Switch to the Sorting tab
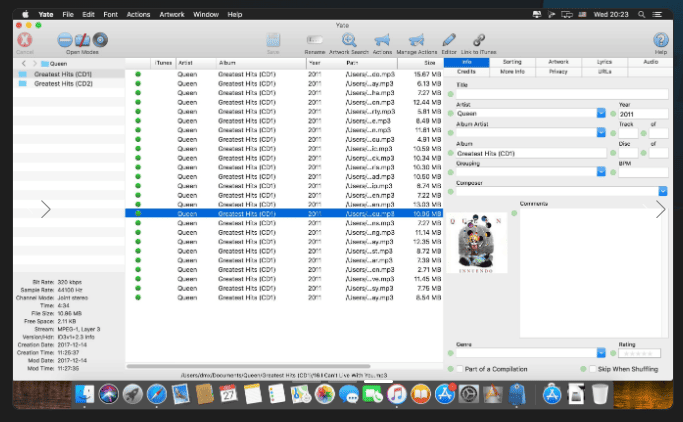Image resolution: width=683 pixels, height=422 pixels. pyautogui.click(x=512, y=62)
